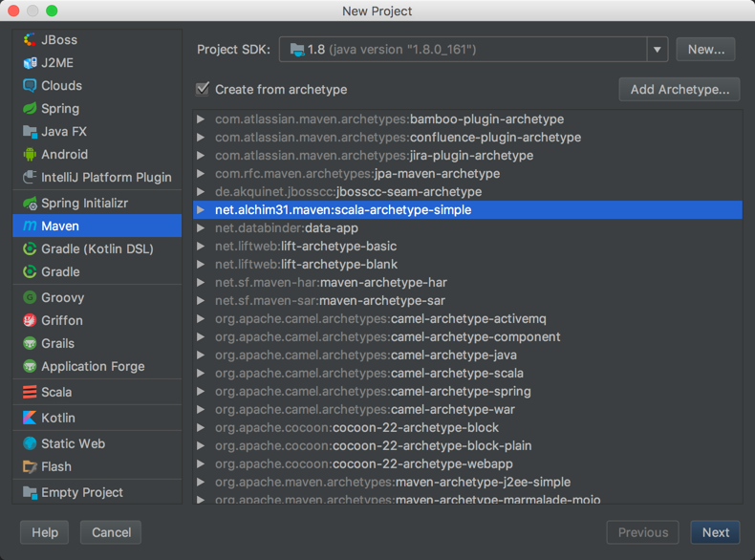Click the Java FX folder icon

coord(30,132)
